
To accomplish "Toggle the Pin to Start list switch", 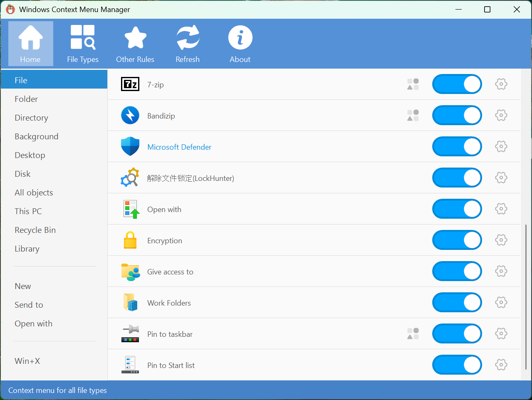I will [457, 365].
